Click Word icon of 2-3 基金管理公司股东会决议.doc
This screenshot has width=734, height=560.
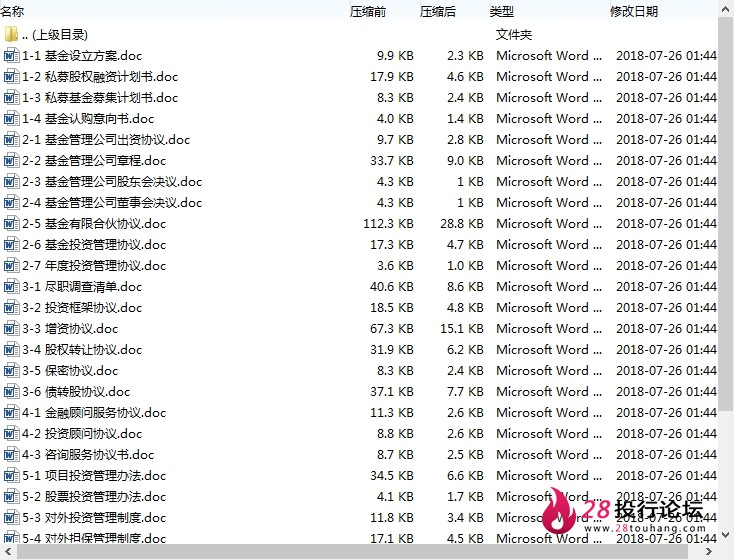point(11,181)
